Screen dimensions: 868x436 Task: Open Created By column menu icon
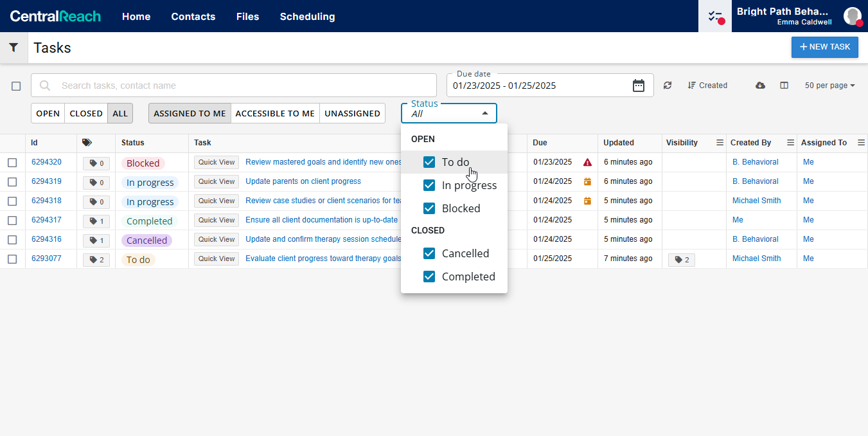(790, 143)
